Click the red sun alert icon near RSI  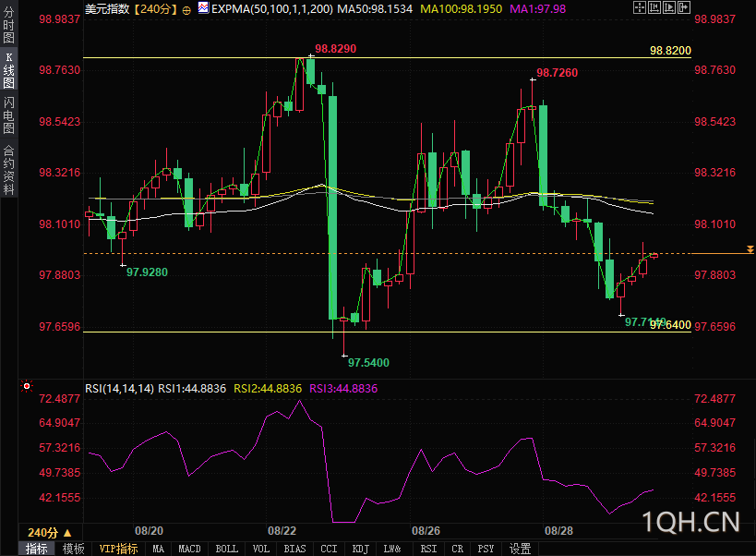(27, 386)
